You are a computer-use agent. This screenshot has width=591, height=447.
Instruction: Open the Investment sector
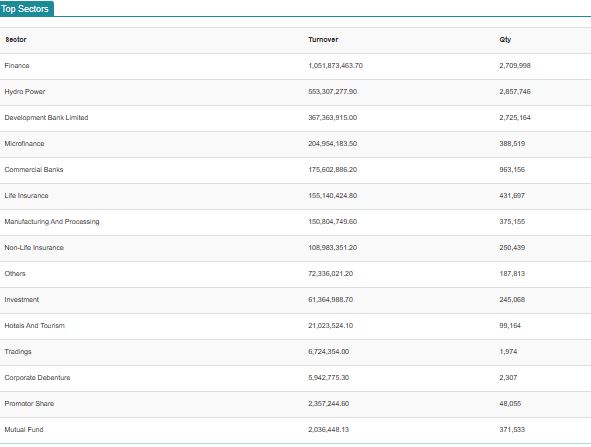[x=22, y=300]
